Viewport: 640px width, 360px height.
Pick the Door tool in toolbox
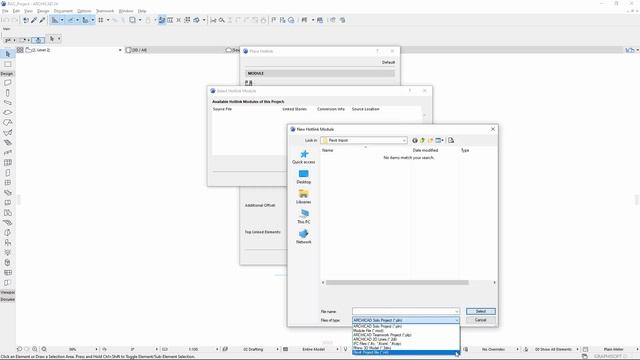click(7, 173)
